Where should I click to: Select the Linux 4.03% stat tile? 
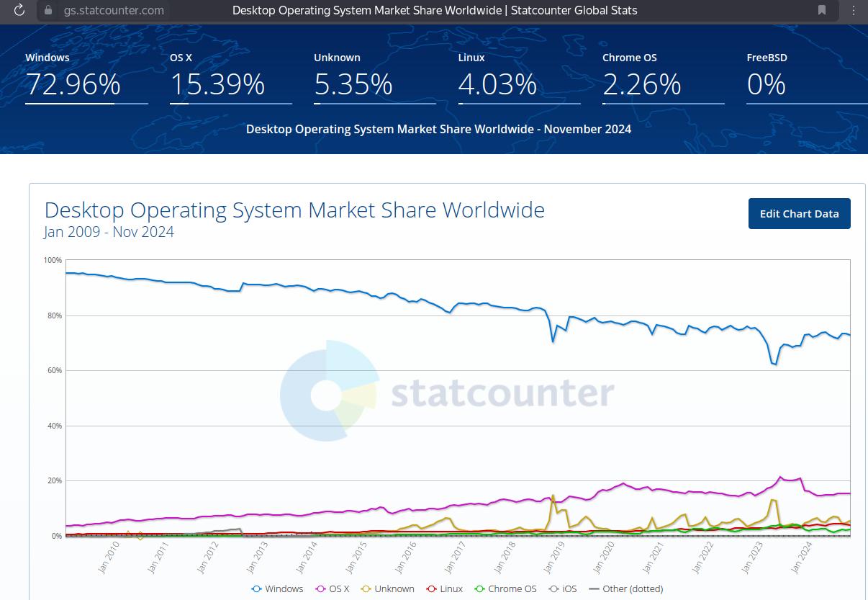point(497,84)
